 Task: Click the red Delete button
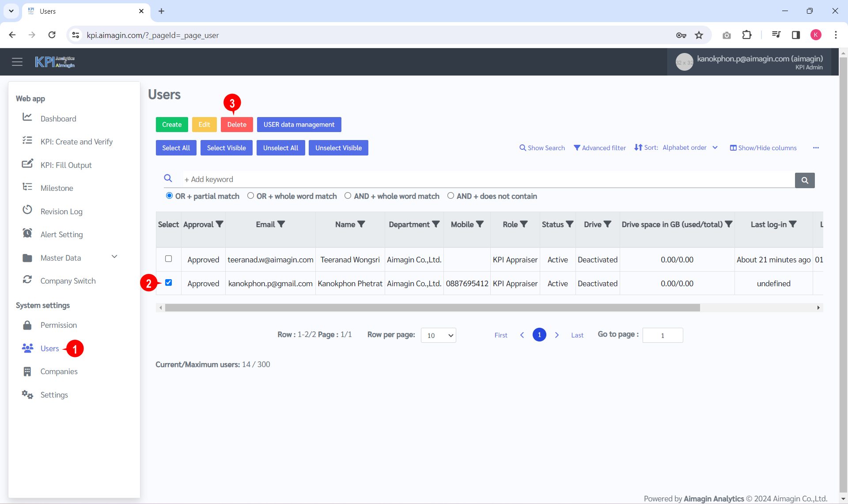tap(237, 125)
